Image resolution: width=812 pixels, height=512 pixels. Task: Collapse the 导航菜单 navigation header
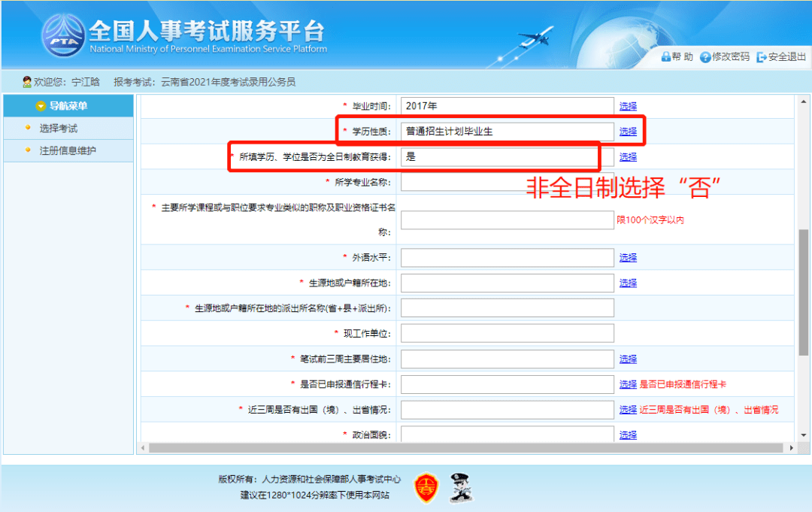68,106
